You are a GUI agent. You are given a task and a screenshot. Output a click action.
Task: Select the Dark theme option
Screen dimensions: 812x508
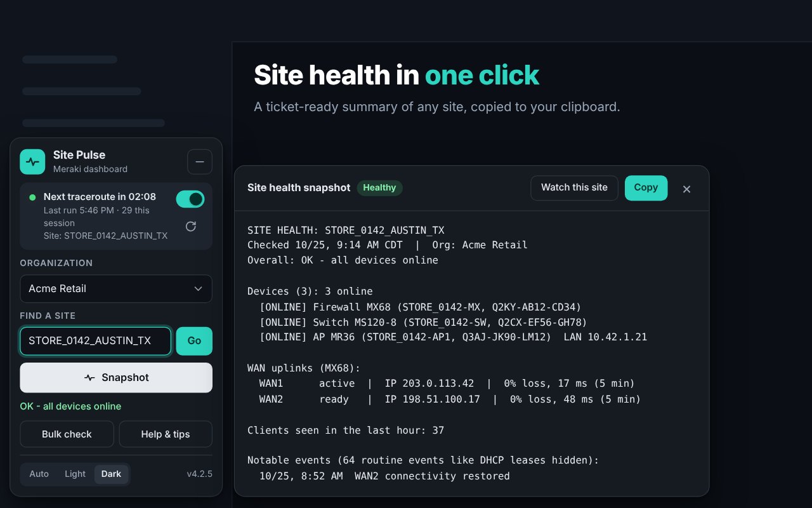[111, 474]
